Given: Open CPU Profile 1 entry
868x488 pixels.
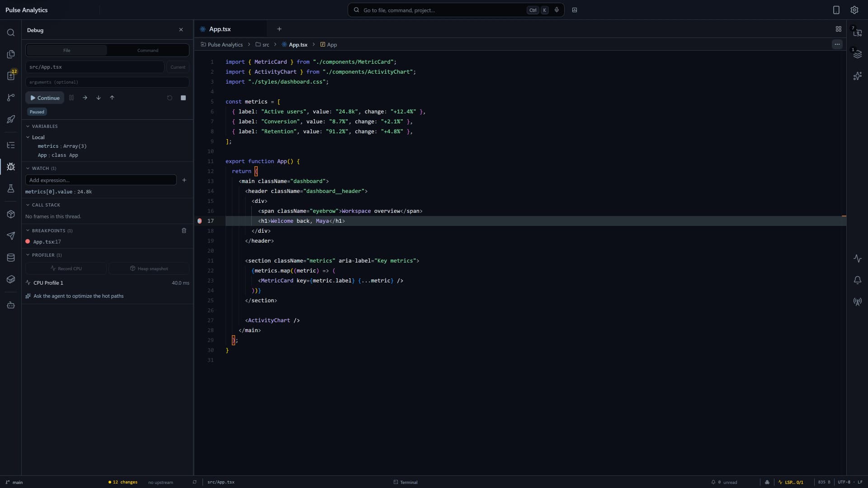Looking at the screenshot, I should pyautogui.click(x=107, y=283).
